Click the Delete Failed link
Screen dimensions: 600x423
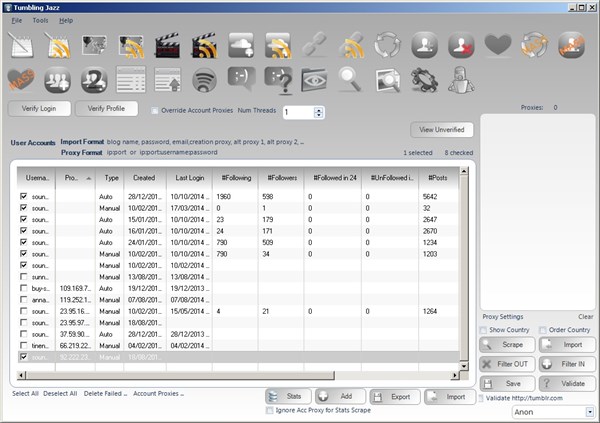pos(105,394)
